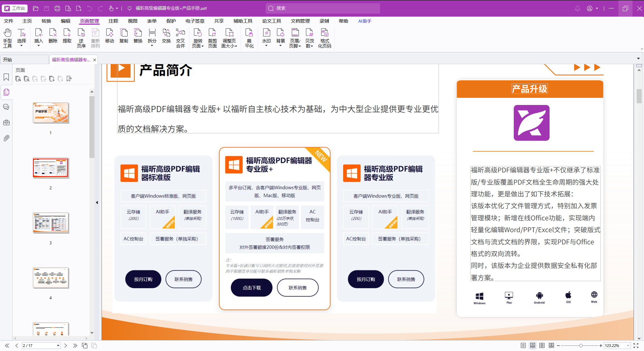Click the 工作台 button

15,8
